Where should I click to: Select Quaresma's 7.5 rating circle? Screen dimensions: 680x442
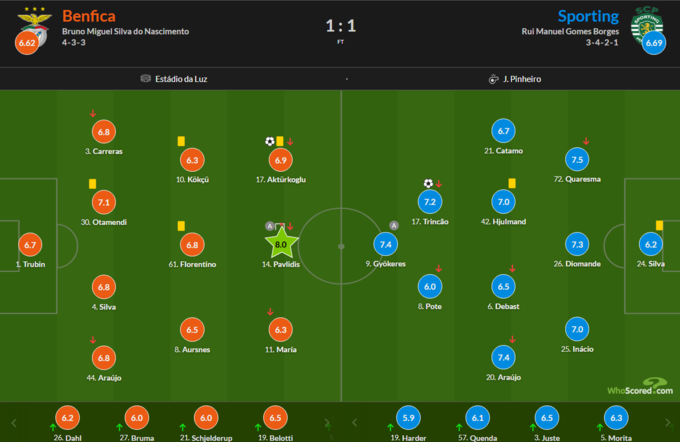click(x=576, y=159)
